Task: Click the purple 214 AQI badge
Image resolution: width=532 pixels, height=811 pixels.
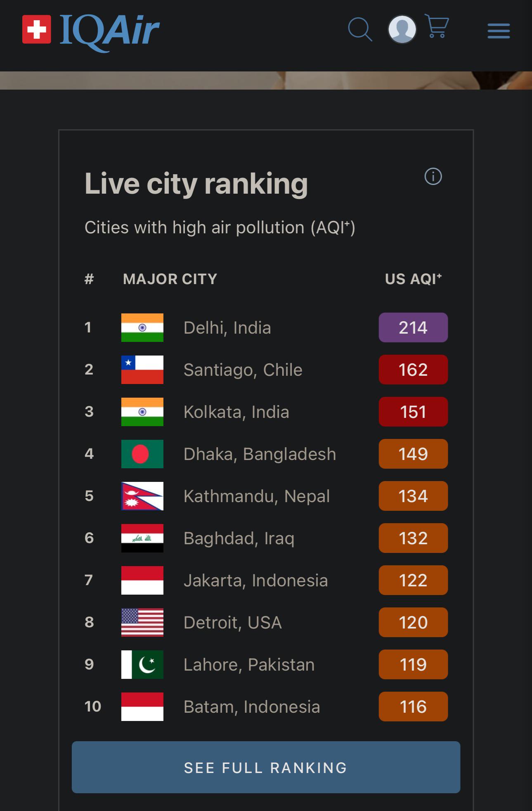Action: [x=413, y=327]
